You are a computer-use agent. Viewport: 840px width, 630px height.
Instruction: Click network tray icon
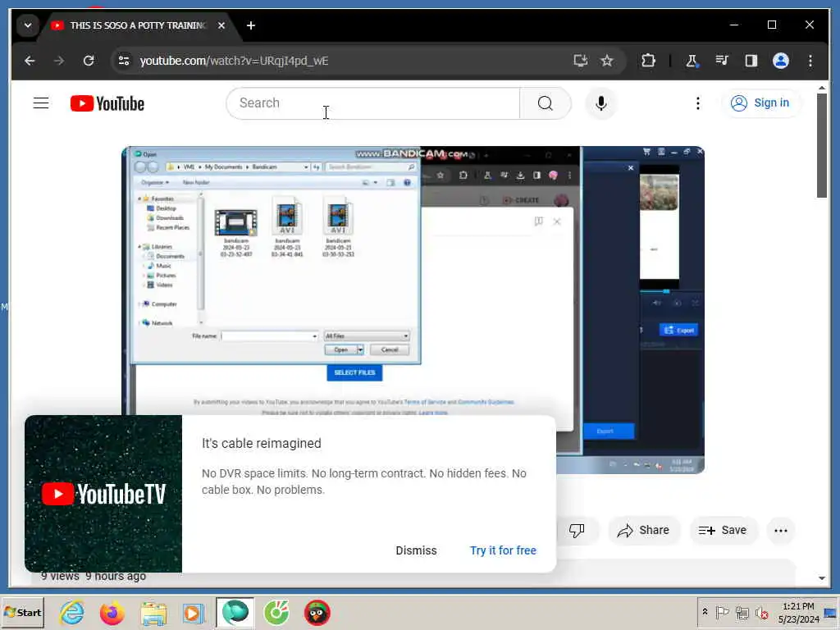coord(742,612)
